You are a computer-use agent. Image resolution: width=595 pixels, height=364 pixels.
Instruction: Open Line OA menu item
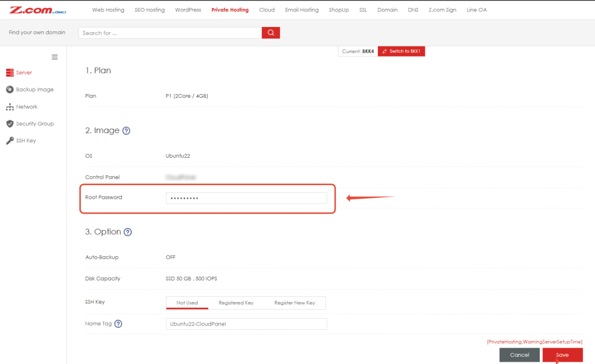(477, 10)
